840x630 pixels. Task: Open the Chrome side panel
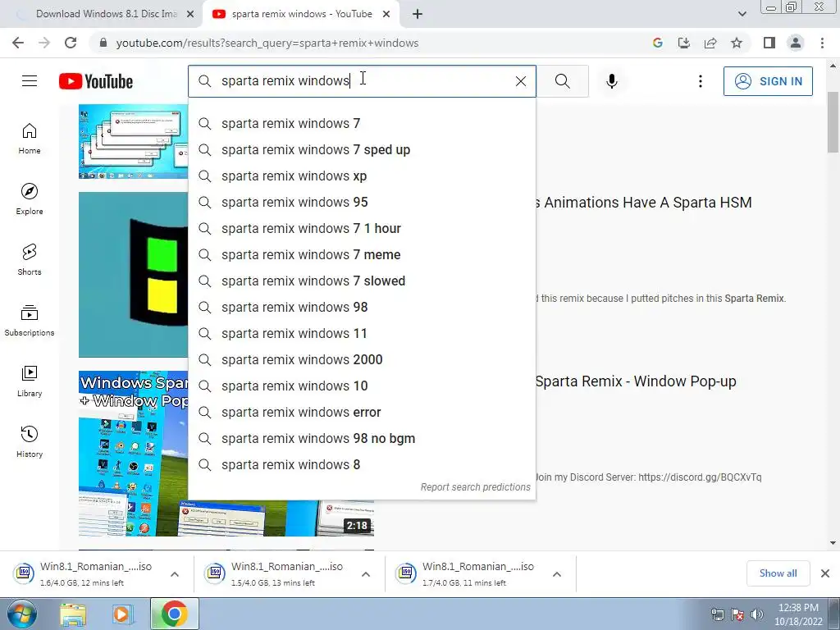769,43
